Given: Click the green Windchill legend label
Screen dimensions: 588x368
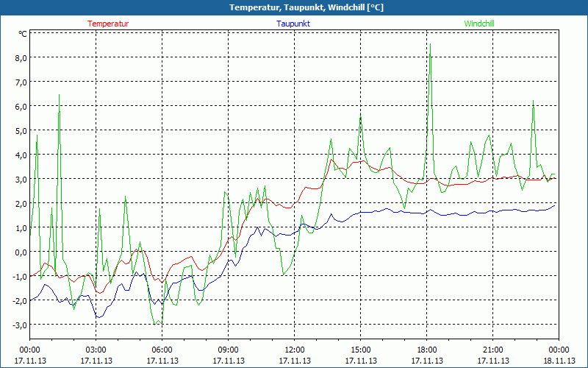Looking at the screenshot, I should (x=479, y=24).
